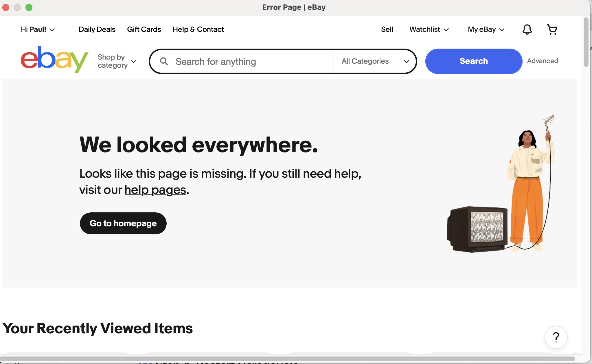Click the yellow macOS minimize button
The height and width of the screenshot is (364, 592).
point(17,8)
